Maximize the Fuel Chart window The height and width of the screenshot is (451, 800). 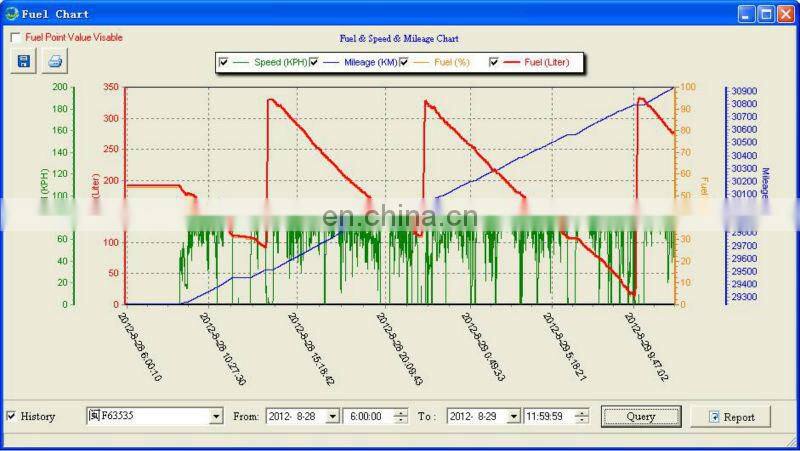pos(765,14)
